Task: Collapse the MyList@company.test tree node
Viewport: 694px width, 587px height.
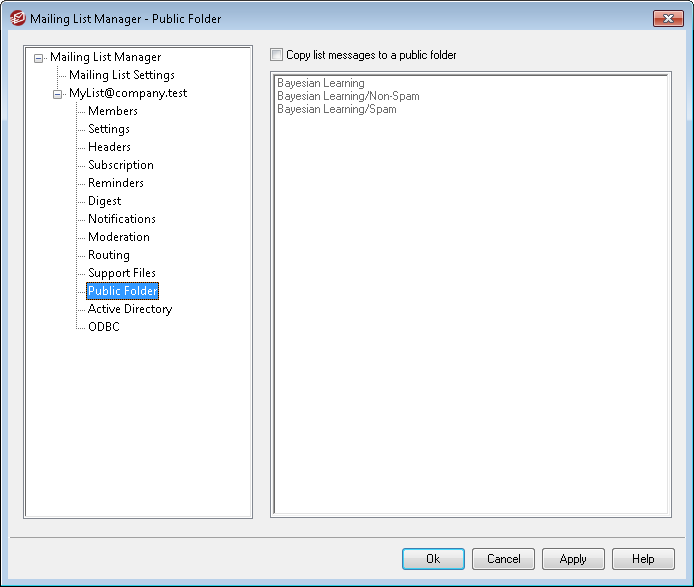Action: click(x=58, y=94)
